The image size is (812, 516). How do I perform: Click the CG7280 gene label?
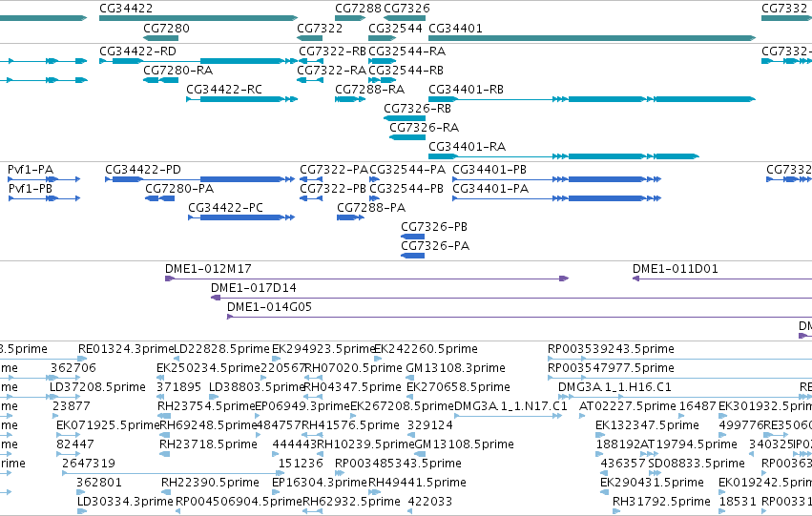coord(166,28)
